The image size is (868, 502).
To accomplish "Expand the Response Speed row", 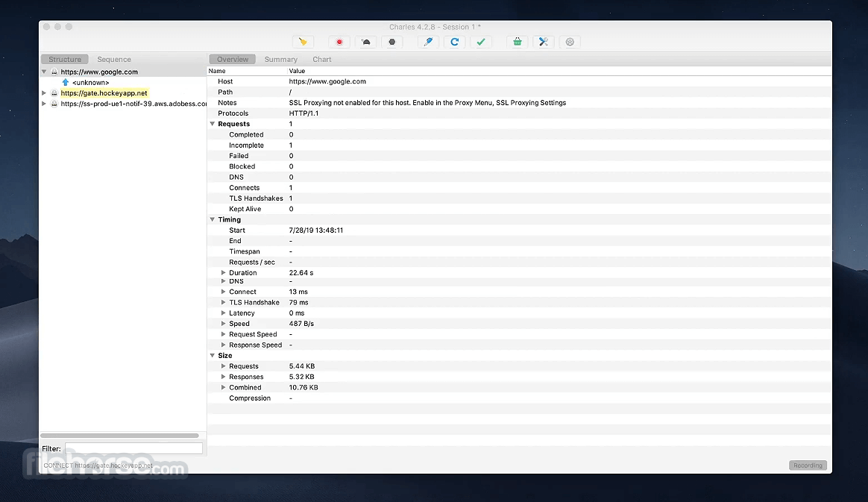I will (224, 345).
